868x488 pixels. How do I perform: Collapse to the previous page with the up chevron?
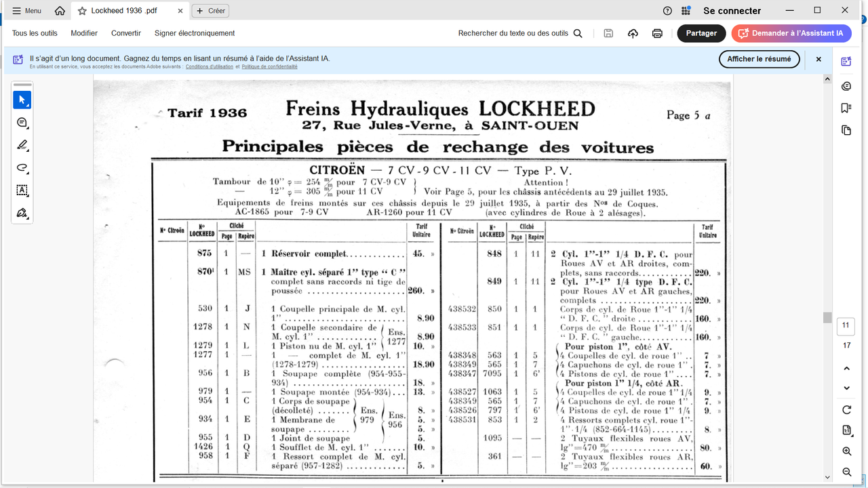click(x=846, y=368)
